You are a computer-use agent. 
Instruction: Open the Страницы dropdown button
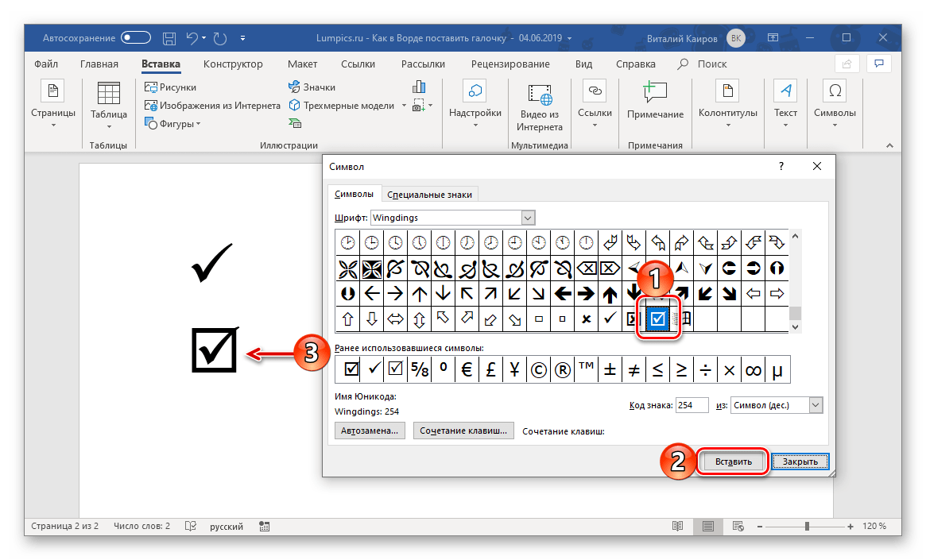(x=53, y=104)
